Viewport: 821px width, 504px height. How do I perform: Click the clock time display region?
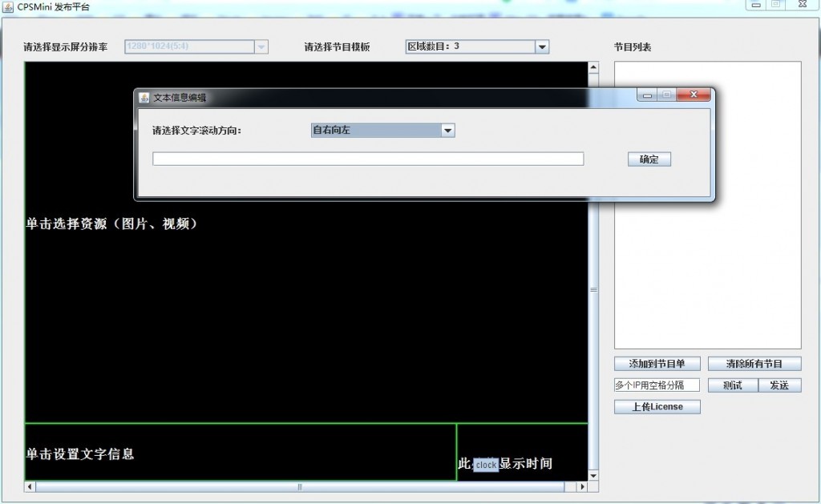pos(521,453)
